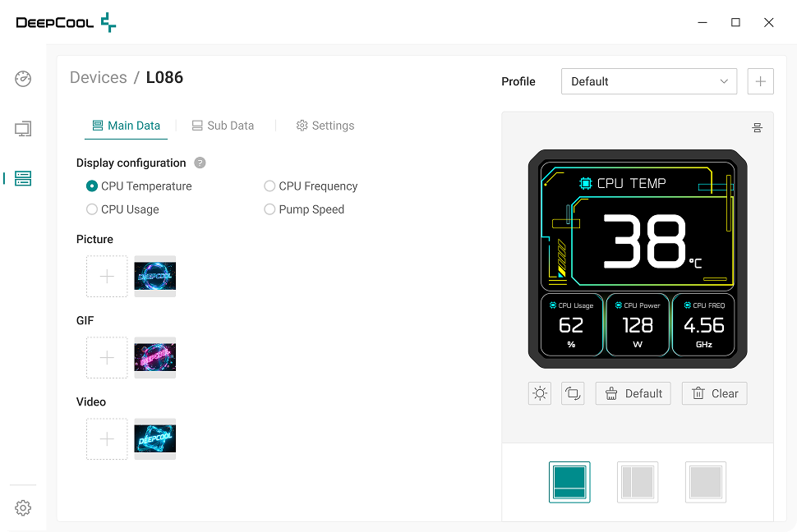Click help question mark beside Display configuration

click(x=200, y=163)
